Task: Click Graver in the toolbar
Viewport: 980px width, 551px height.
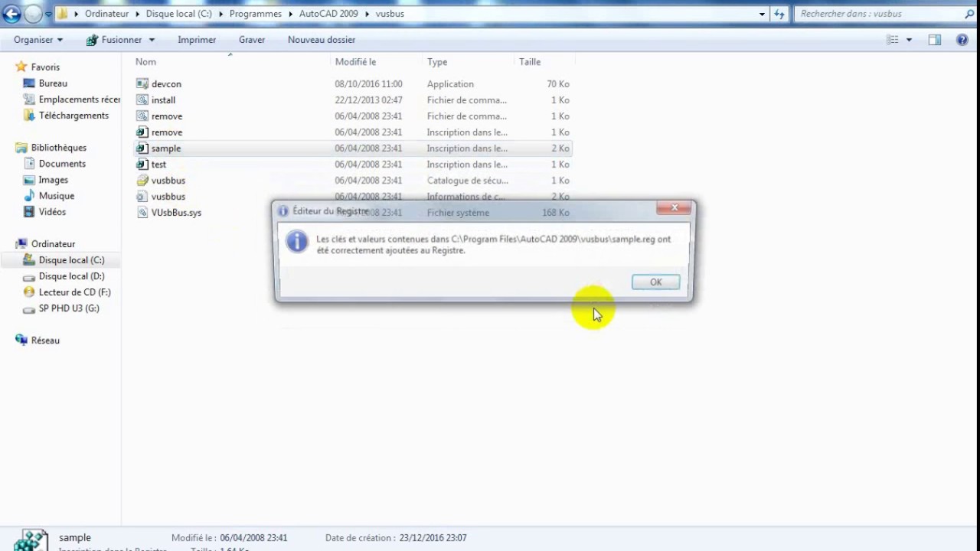Action: point(252,40)
